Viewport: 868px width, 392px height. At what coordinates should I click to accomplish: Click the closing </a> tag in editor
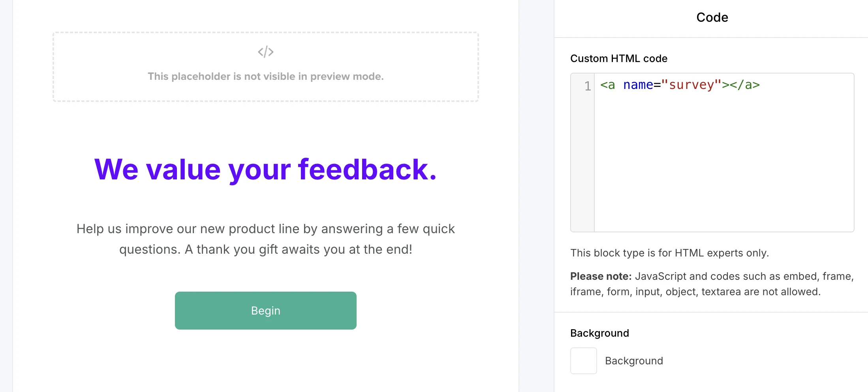(x=745, y=85)
